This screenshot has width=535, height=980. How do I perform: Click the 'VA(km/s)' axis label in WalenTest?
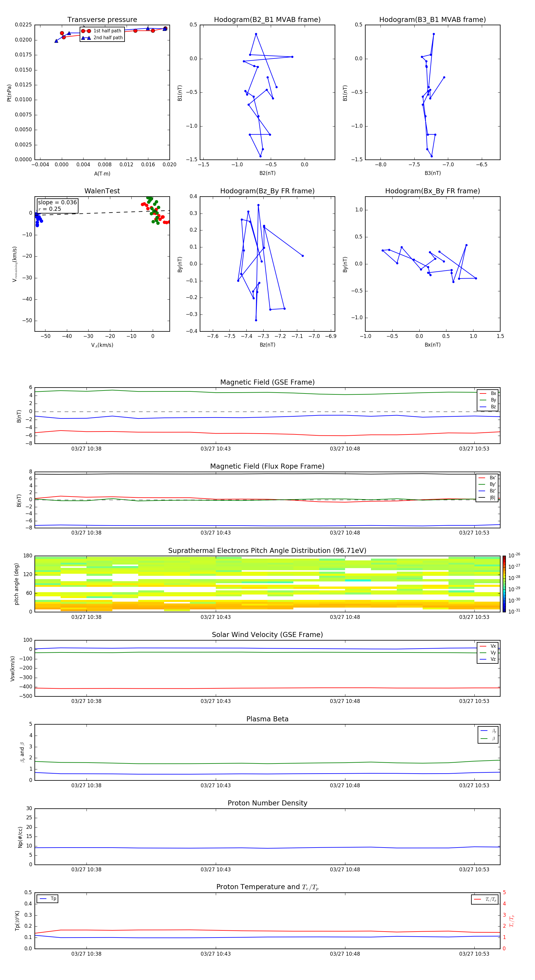pos(102,345)
